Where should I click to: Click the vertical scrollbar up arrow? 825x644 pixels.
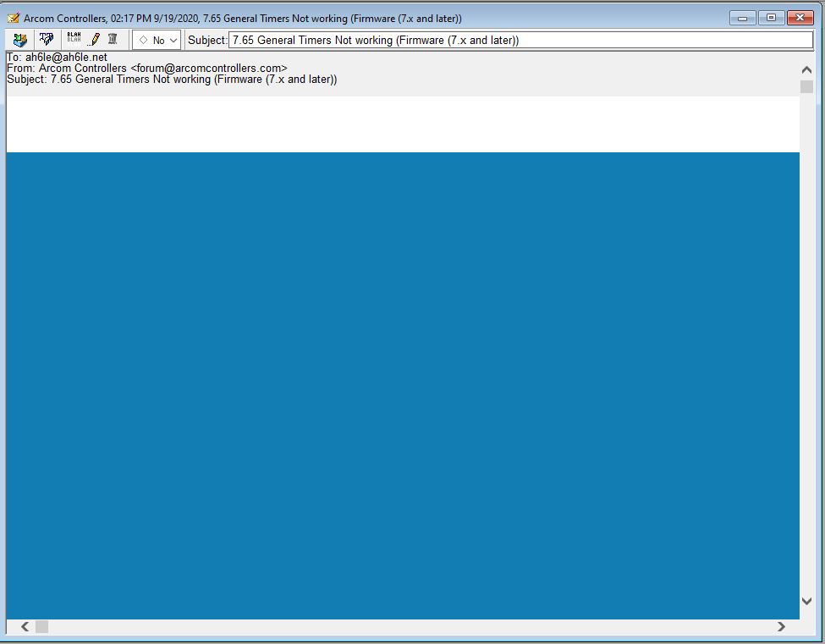(x=806, y=69)
